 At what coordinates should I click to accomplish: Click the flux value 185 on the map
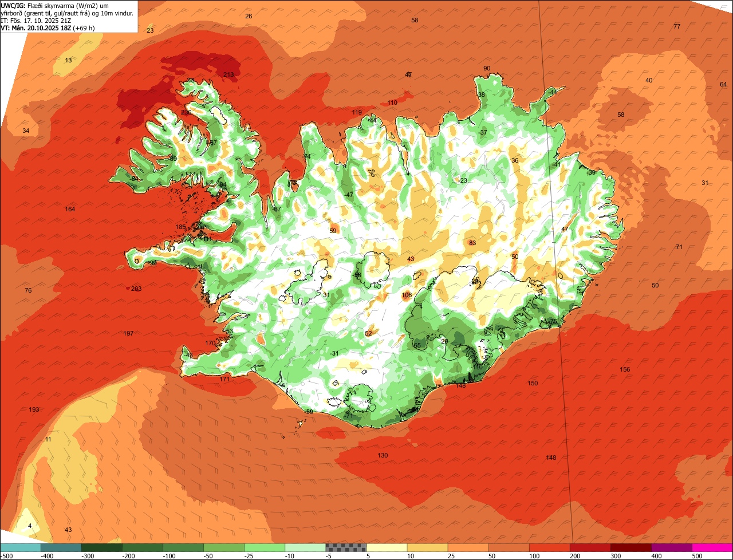pos(180,227)
